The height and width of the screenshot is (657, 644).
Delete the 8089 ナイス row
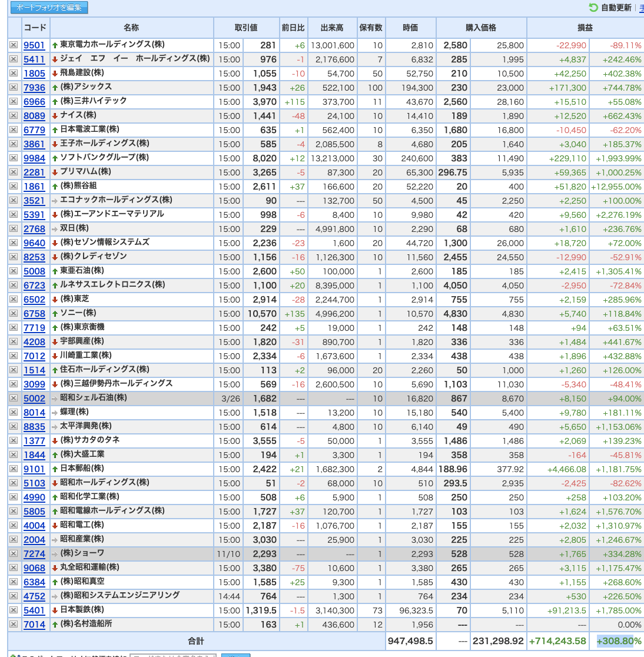(14, 115)
